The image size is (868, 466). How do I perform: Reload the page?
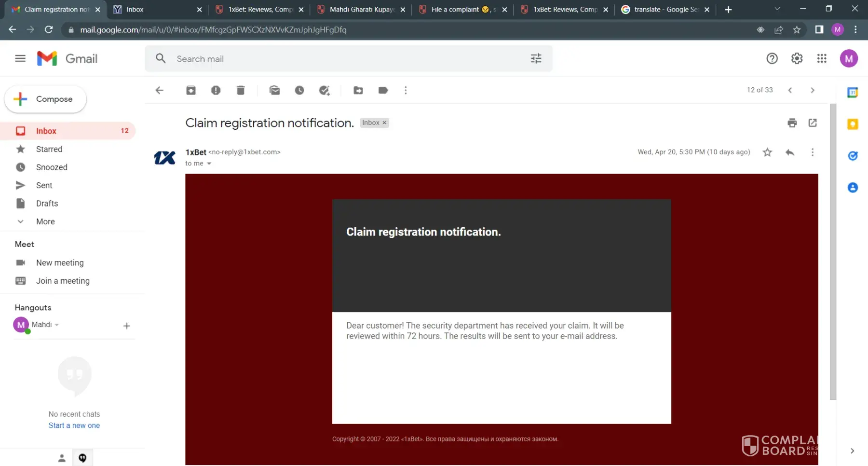[x=49, y=30]
